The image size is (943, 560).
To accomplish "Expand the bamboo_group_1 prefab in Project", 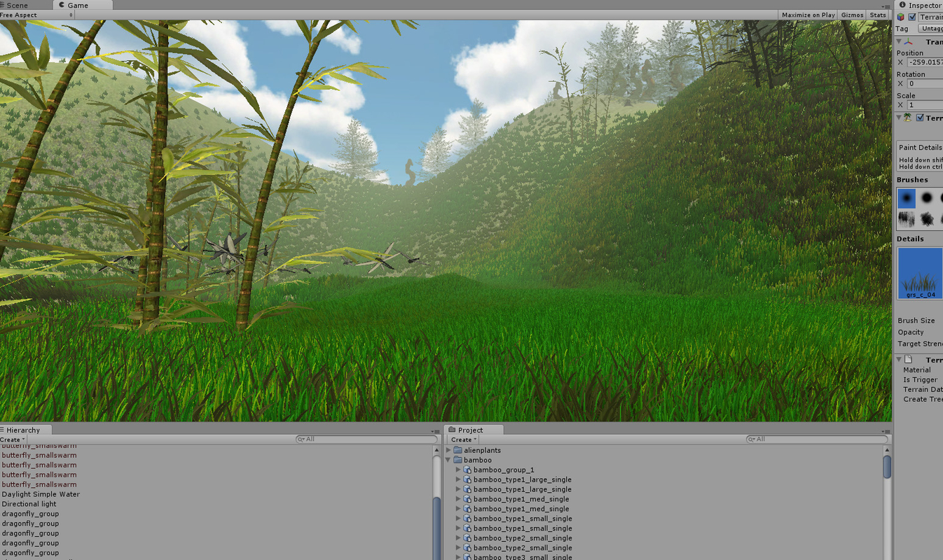I will (x=457, y=470).
